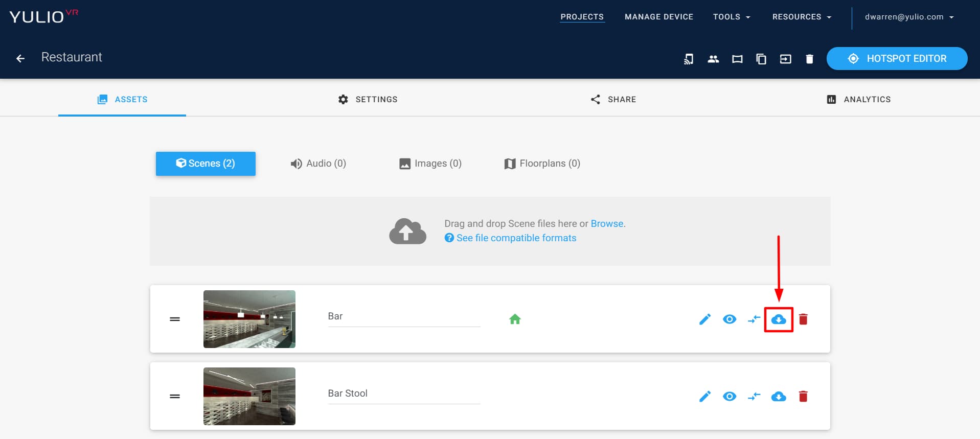980x439 pixels.
Task: Switch to the Settings tab
Action: coord(368,99)
